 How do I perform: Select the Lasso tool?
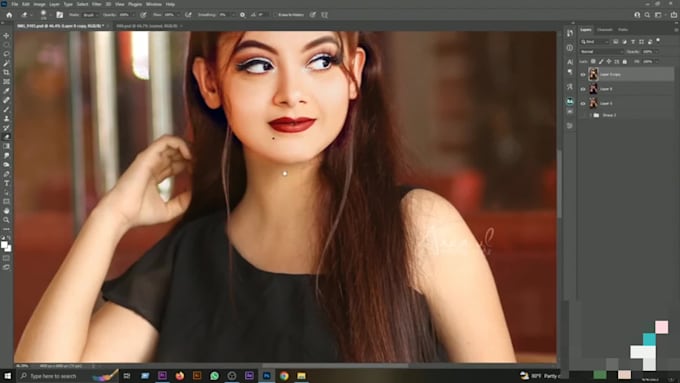(6, 54)
